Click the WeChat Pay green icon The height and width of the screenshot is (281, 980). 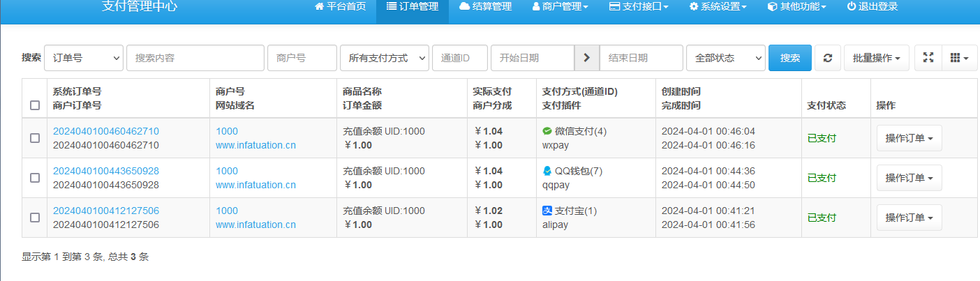coord(547,131)
